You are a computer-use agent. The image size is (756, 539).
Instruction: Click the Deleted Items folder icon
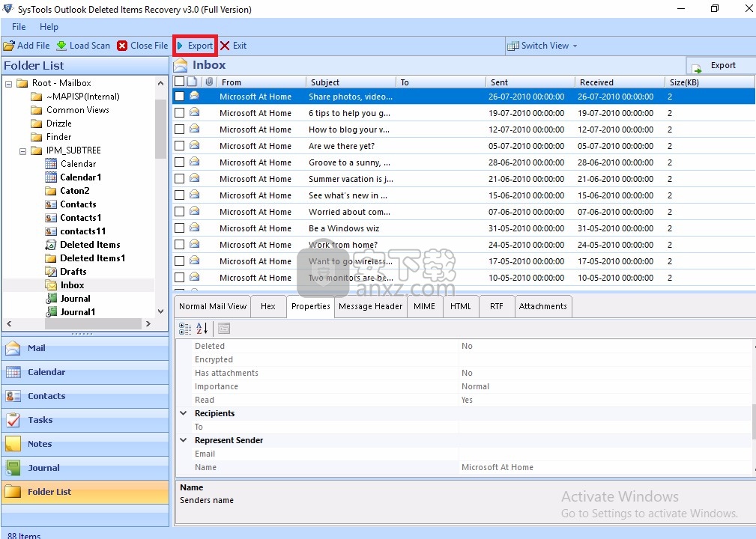pyautogui.click(x=51, y=245)
